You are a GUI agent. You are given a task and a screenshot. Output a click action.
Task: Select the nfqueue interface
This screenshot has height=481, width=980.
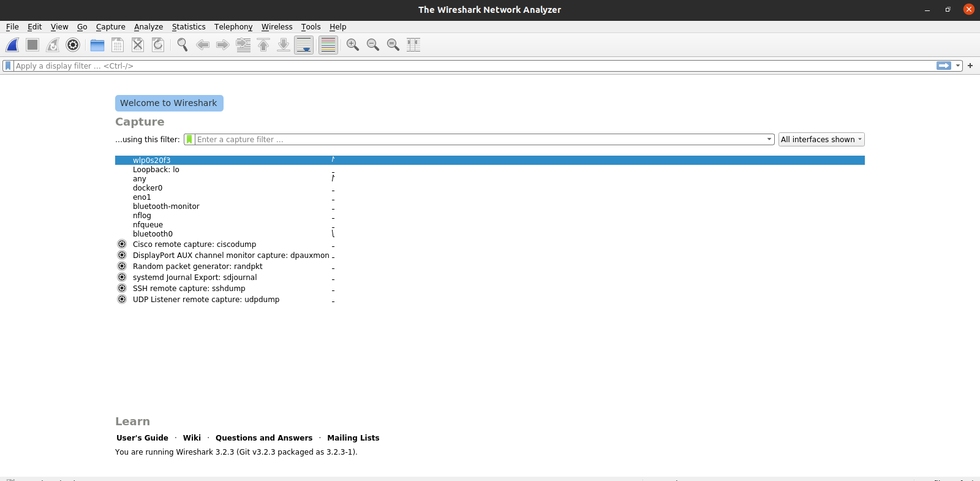pos(490,225)
